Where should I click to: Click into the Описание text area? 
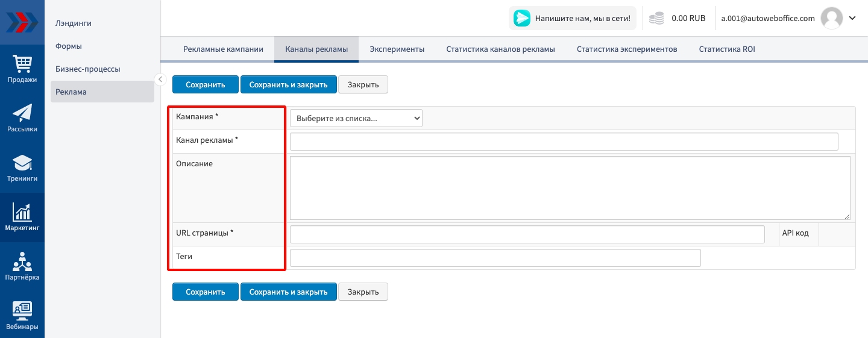click(570, 188)
